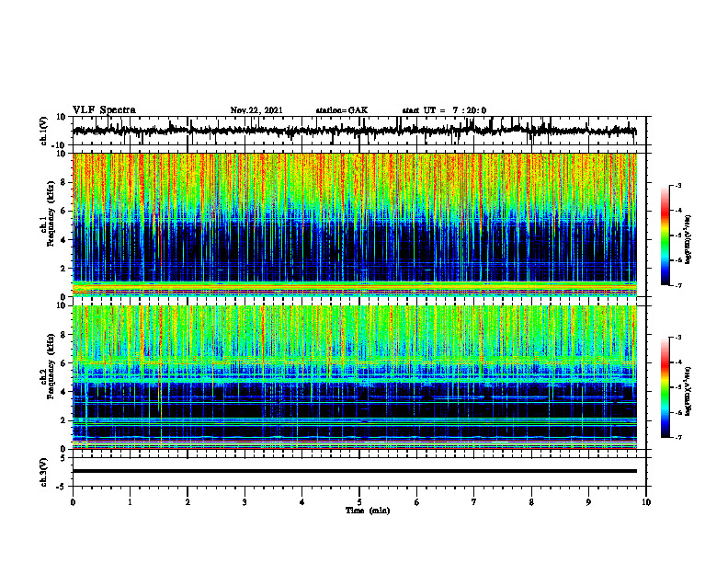Click the ch.3(V) vertical axis label
The image size is (728, 563).
[44, 472]
